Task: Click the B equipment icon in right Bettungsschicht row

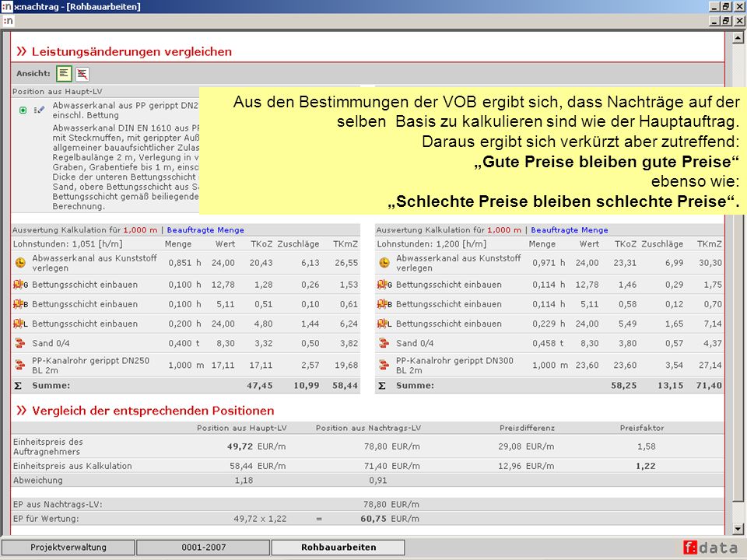Action: pyautogui.click(x=384, y=304)
